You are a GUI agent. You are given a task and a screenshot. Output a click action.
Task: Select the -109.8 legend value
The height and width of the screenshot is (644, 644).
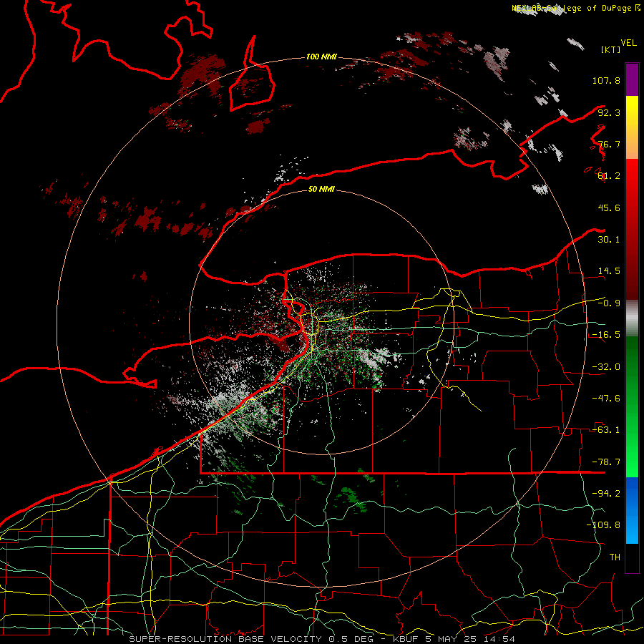[x=604, y=525]
